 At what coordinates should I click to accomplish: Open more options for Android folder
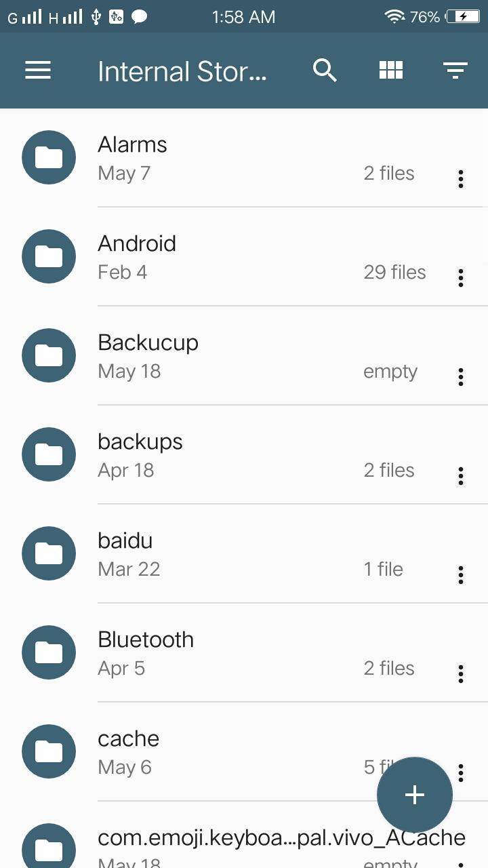pyautogui.click(x=461, y=278)
